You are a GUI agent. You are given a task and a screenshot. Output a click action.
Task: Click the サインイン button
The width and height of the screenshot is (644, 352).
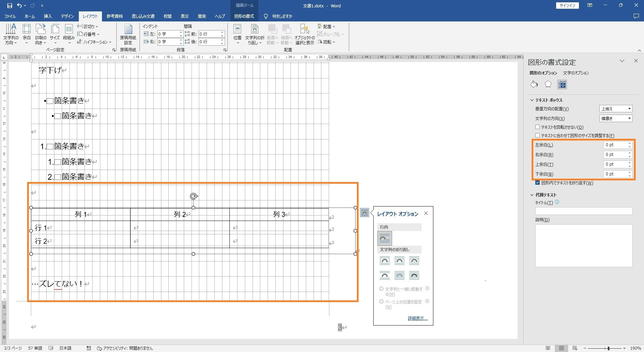tap(568, 6)
